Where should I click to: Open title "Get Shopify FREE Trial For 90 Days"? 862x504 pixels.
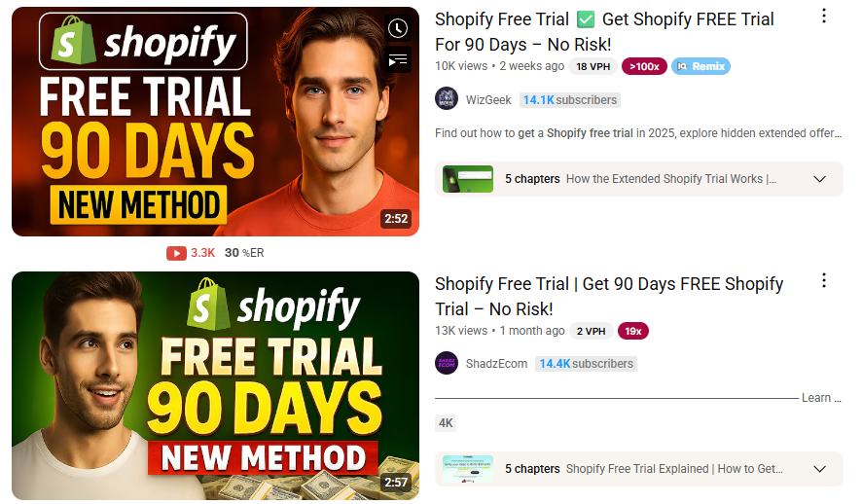(604, 32)
